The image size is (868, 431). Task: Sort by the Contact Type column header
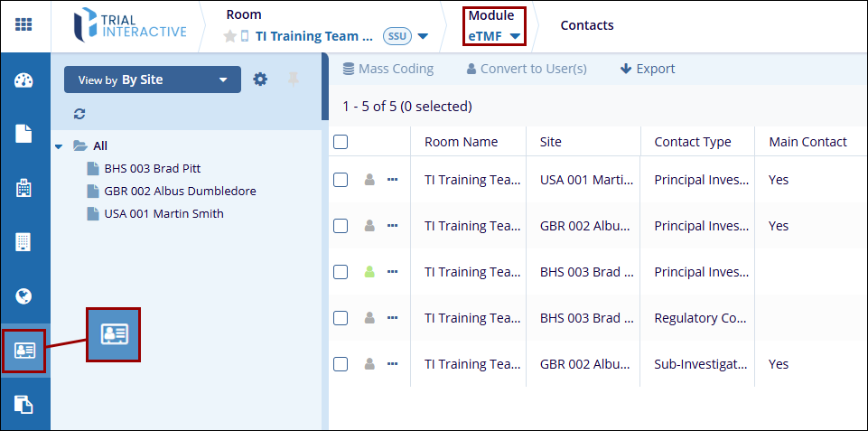692,142
